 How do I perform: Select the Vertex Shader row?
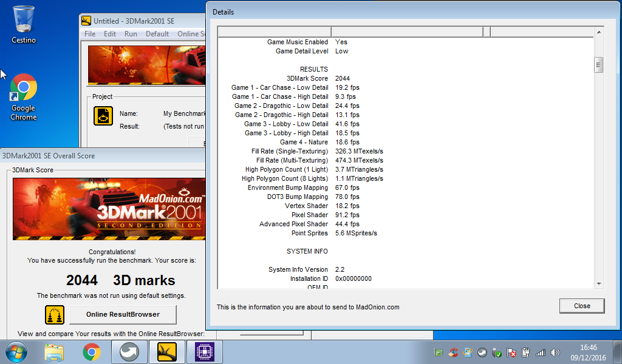click(x=322, y=206)
